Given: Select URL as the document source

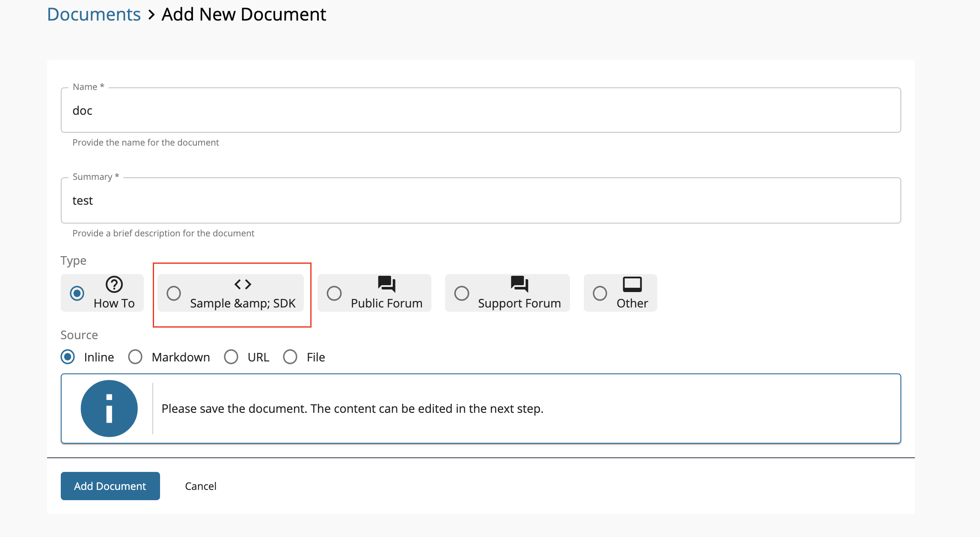Looking at the screenshot, I should [x=231, y=357].
